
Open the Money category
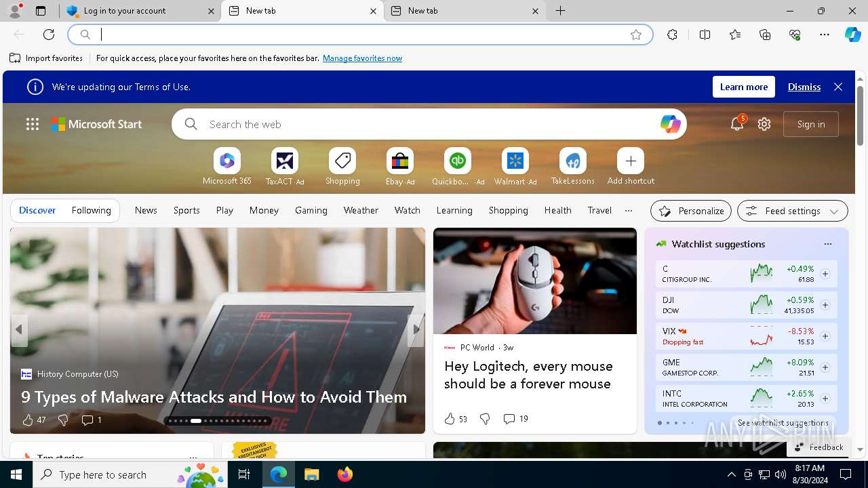[x=264, y=211]
